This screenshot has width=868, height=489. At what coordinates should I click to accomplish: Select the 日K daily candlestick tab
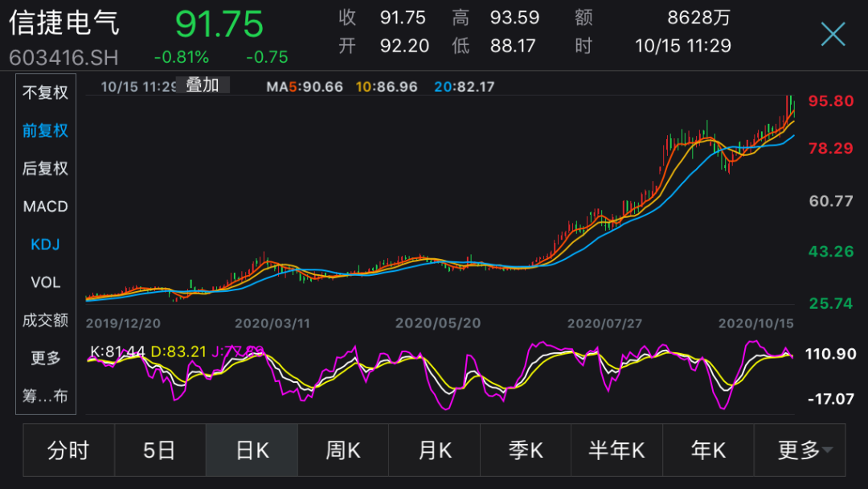(252, 450)
